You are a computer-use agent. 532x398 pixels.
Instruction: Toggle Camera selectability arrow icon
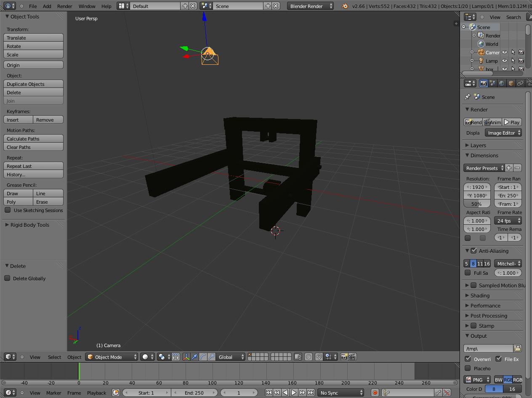513,52
